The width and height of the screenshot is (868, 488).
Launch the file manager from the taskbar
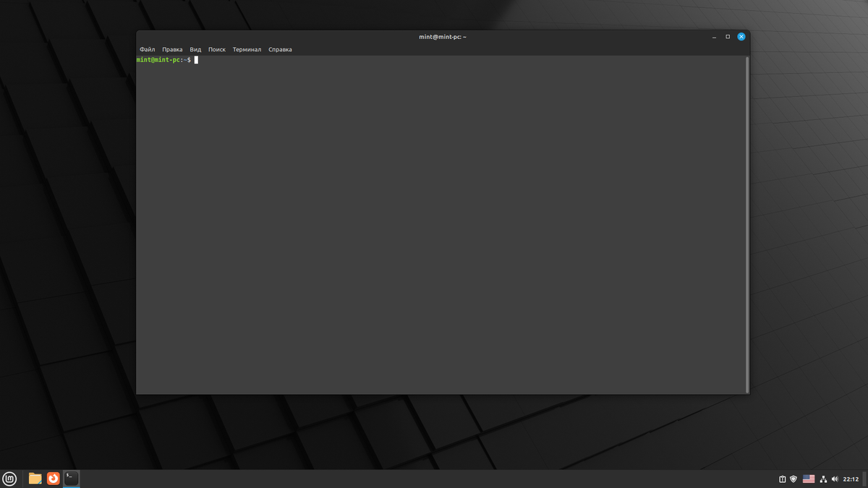[34, 478]
